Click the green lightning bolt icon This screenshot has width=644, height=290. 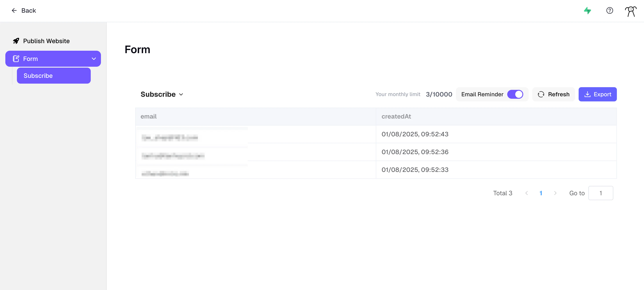click(x=588, y=10)
